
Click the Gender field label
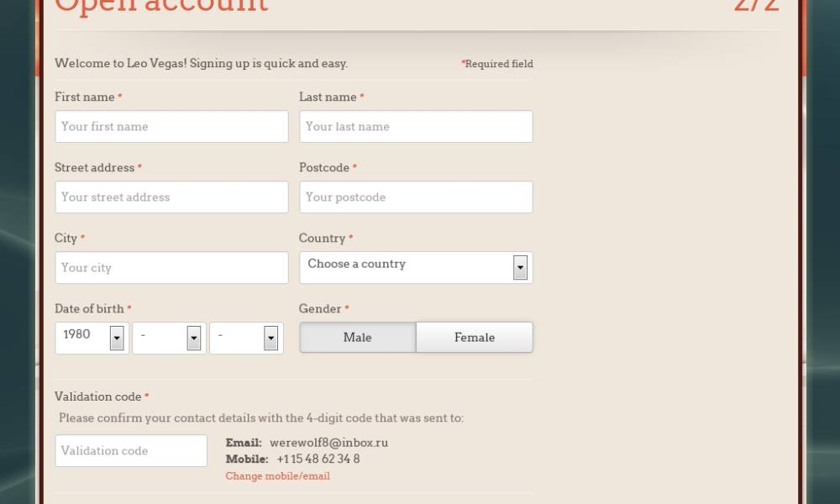click(x=320, y=309)
